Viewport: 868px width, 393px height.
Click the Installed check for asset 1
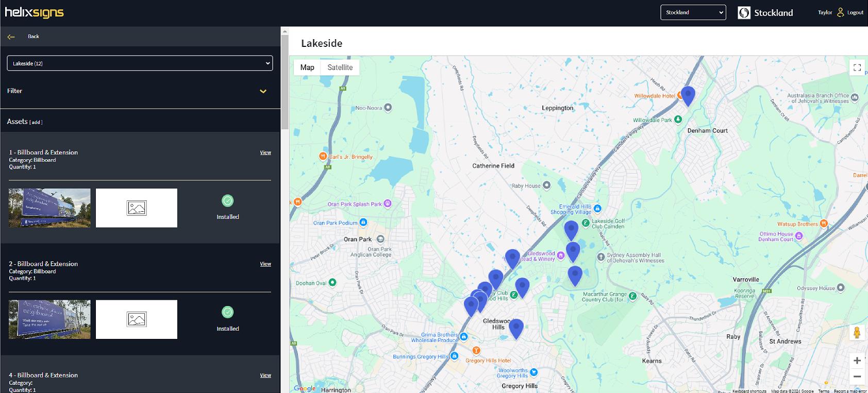pyautogui.click(x=227, y=201)
